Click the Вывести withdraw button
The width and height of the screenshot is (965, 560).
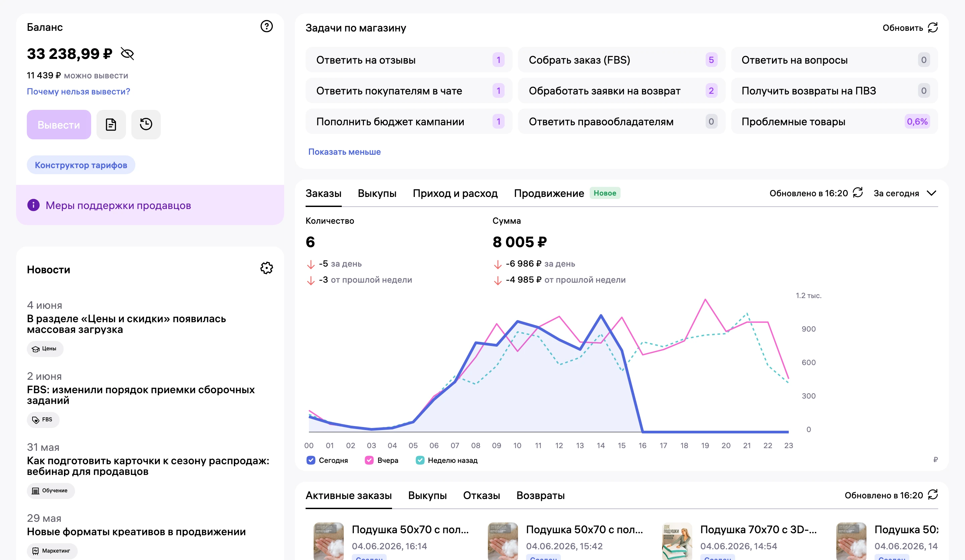point(59,124)
